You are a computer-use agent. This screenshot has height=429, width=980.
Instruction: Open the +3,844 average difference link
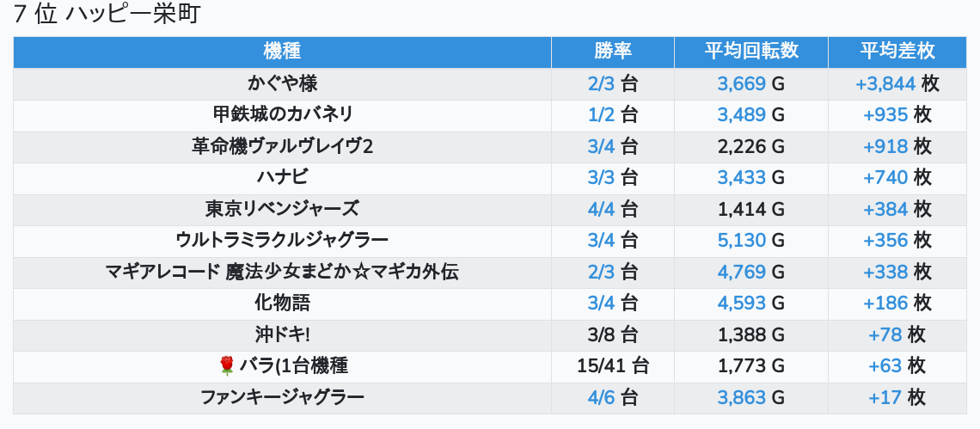coord(885,83)
